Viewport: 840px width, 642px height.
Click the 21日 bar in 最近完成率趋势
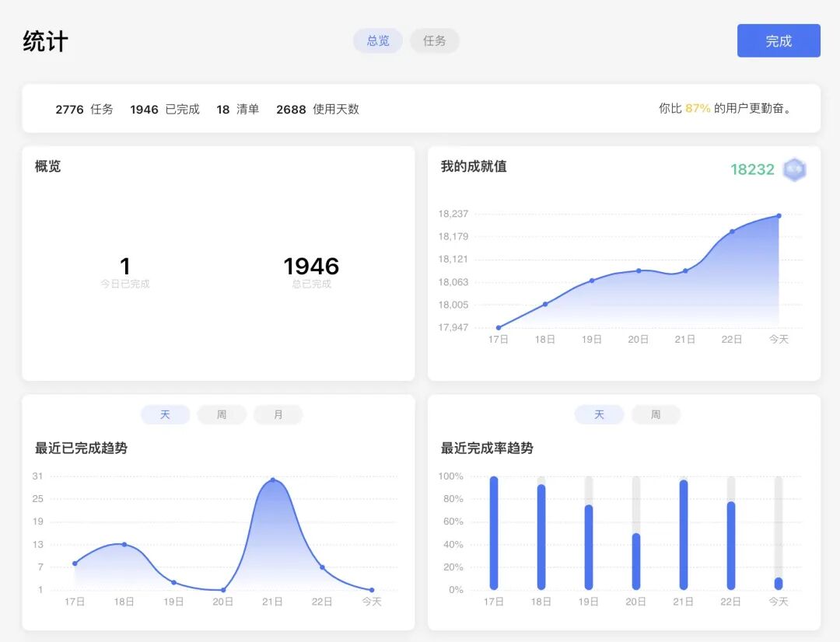coord(684,535)
